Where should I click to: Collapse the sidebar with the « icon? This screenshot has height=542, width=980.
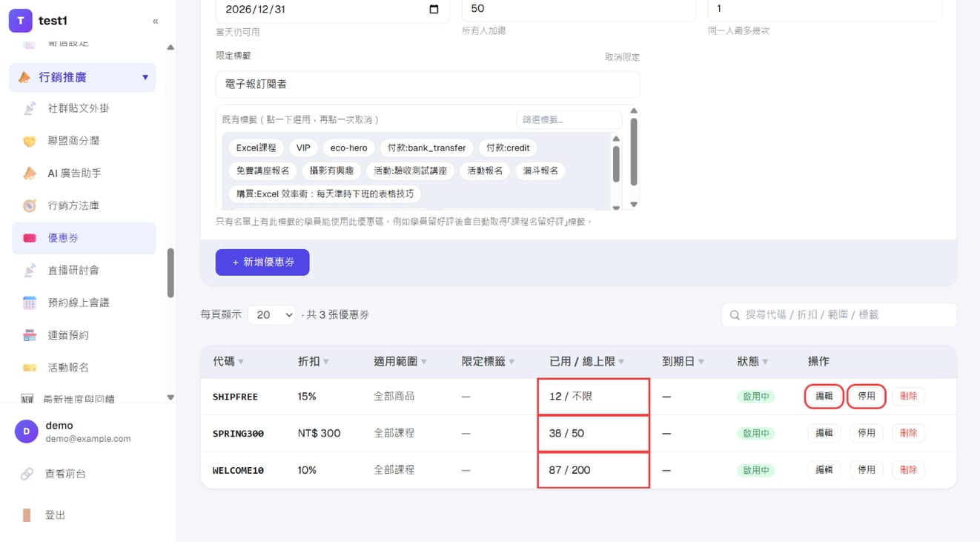[x=155, y=22]
